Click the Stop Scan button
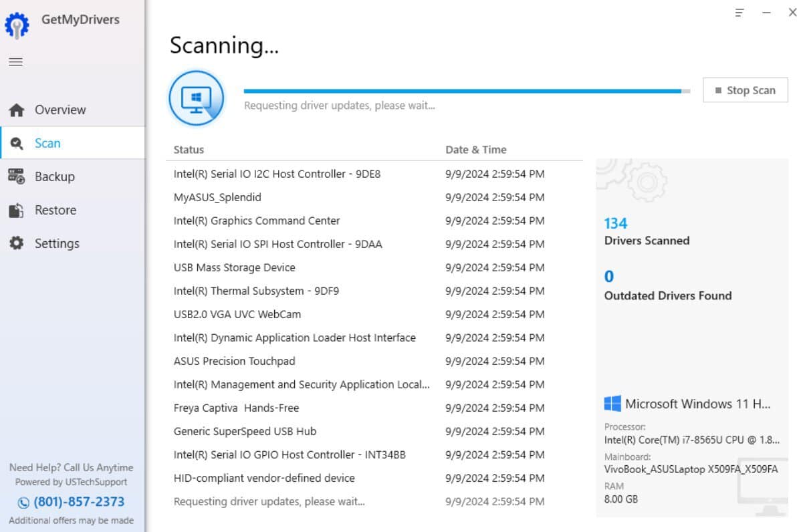805x532 pixels. click(x=745, y=90)
